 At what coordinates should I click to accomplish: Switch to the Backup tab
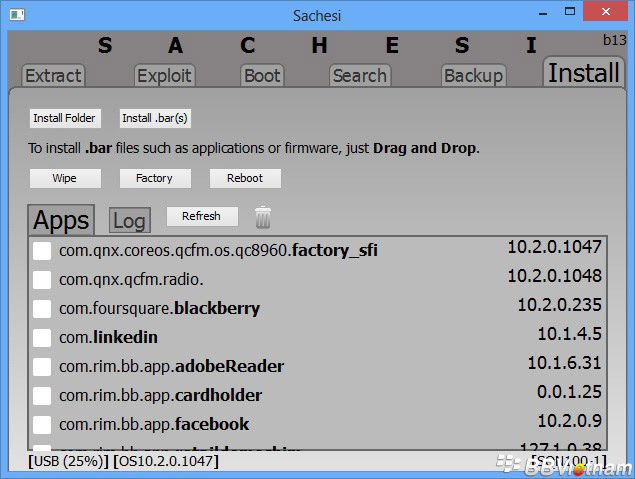pyautogui.click(x=473, y=76)
